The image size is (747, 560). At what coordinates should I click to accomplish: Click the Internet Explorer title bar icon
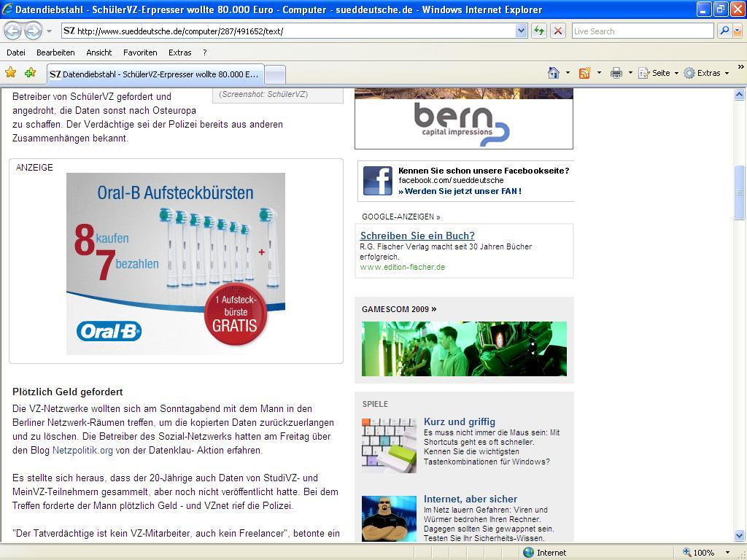coord(7,9)
